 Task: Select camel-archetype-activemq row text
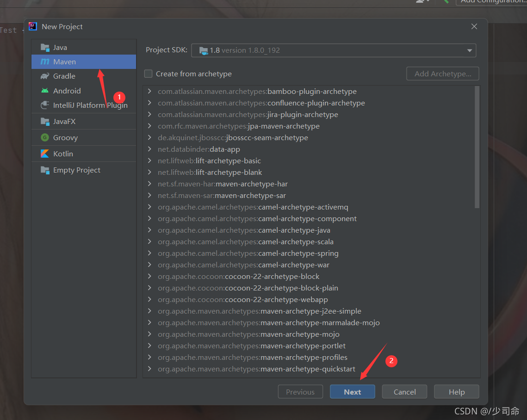(x=253, y=207)
